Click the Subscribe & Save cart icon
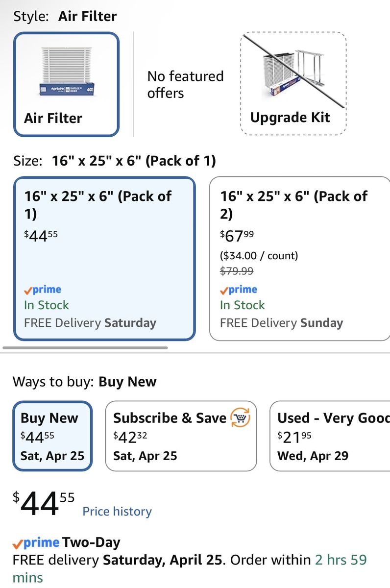This screenshot has width=390, height=588. tap(240, 418)
